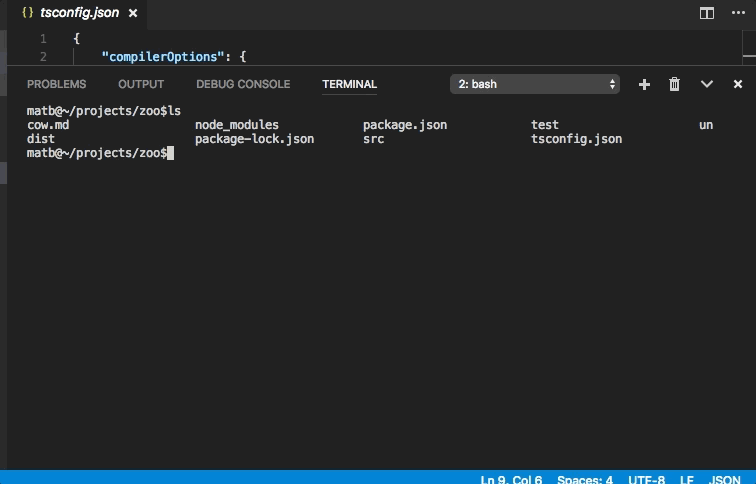Create a new terminal with plus icon
Screen dimensions: 756x484
coord(644,85)
